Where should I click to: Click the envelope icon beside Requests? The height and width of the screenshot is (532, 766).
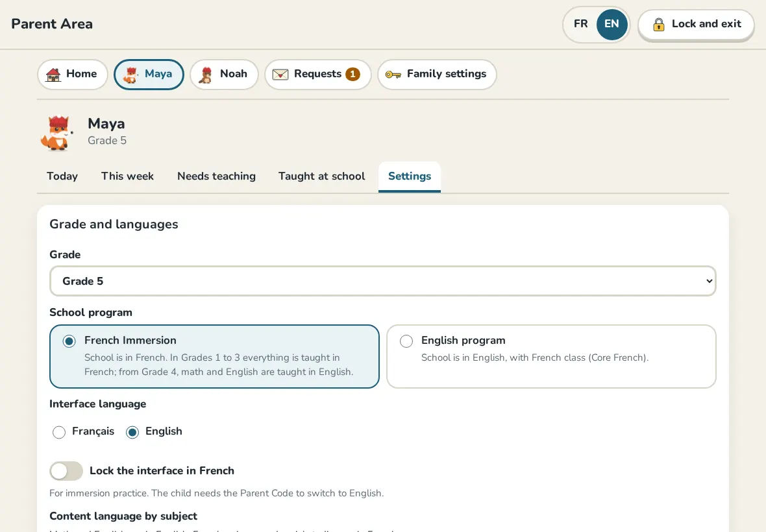(x=280, y=75)
